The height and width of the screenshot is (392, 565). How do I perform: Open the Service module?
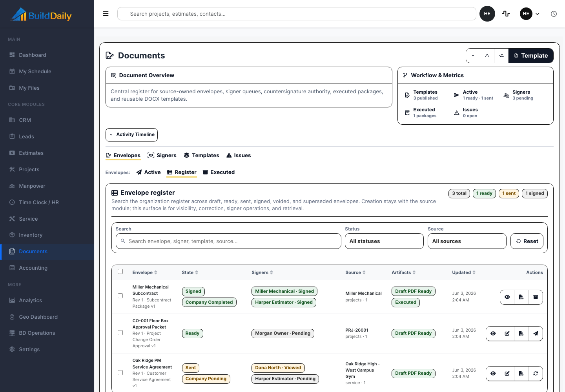point(47,219)
